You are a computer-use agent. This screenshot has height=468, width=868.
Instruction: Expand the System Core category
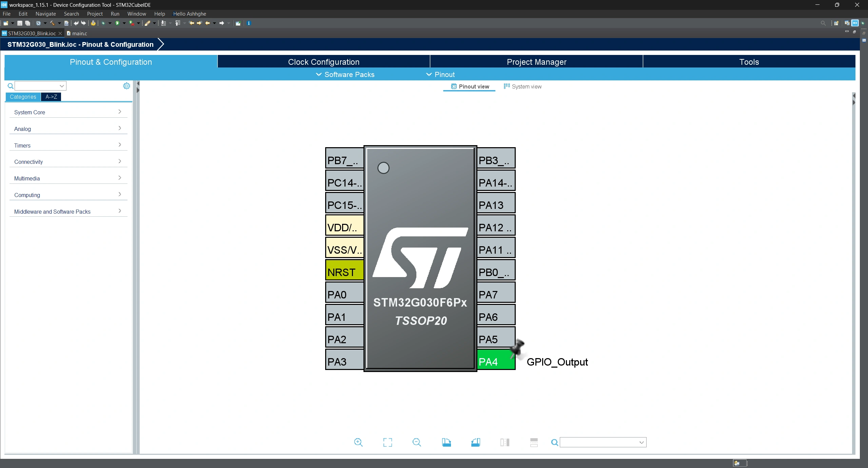68,112
